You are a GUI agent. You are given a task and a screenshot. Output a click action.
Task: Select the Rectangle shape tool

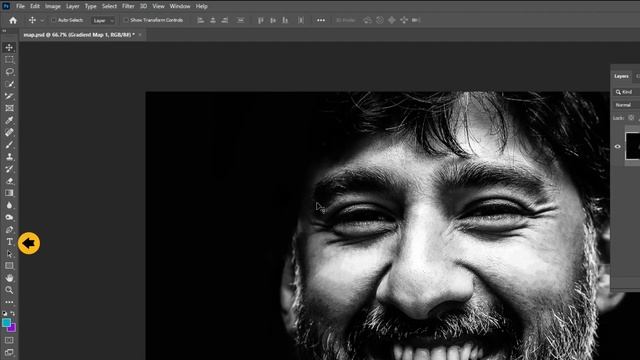[9, 266]
